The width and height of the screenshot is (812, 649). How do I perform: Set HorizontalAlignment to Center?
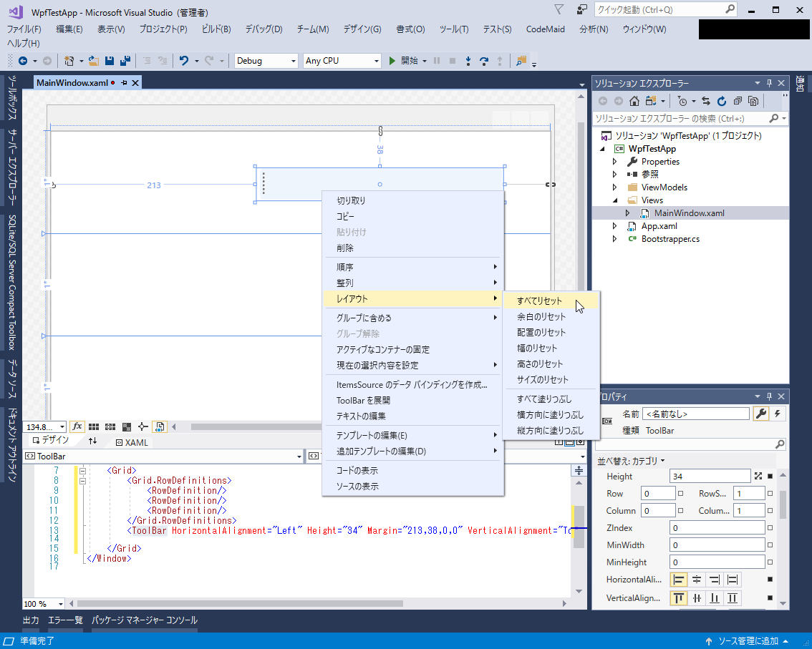coord(697,580)
